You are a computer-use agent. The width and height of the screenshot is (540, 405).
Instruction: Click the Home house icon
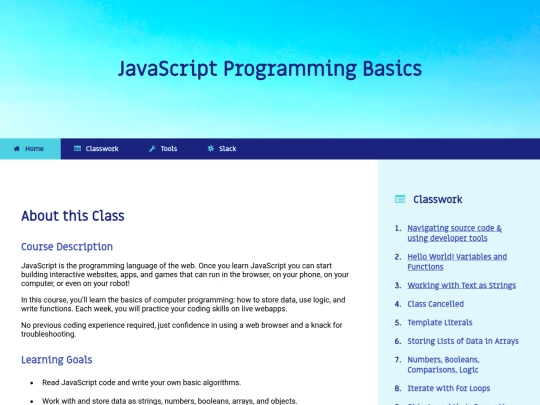[17, 149]
